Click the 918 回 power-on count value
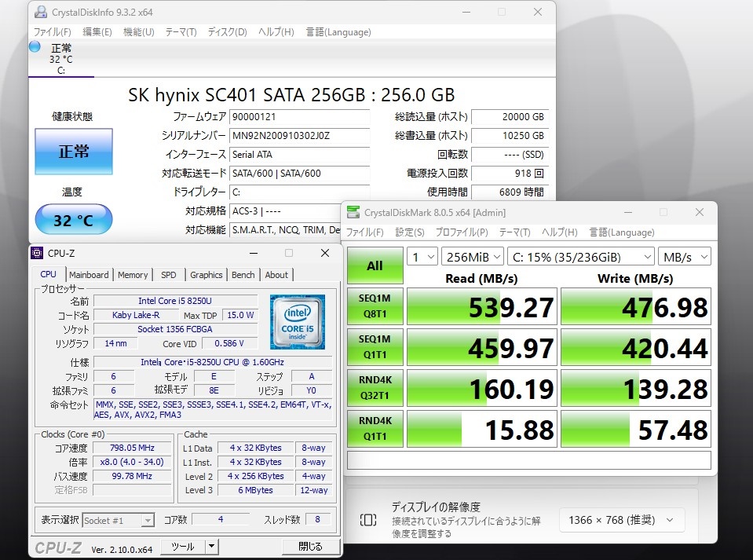This screenshot has width=753, height=560. pos(510,174)
